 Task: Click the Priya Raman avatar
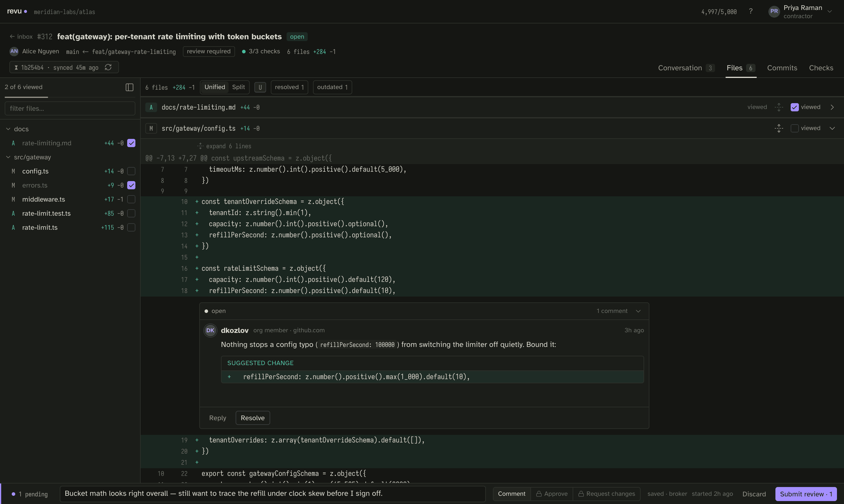click(774, 11)
